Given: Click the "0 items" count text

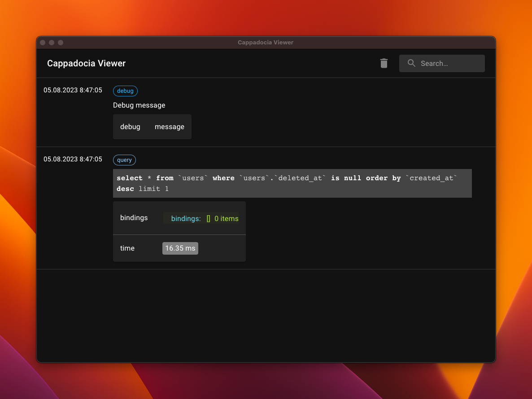Looking at the screenshot, I should tap(227, 219).
